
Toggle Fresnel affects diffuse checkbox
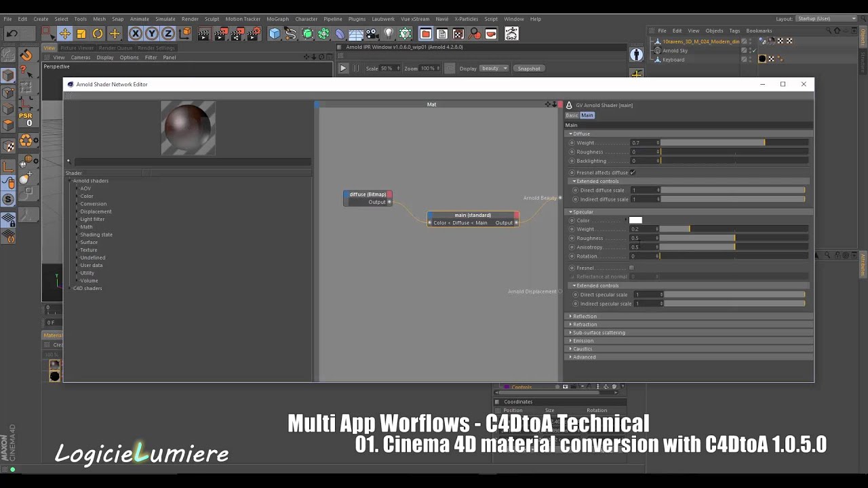click(632, 173)
